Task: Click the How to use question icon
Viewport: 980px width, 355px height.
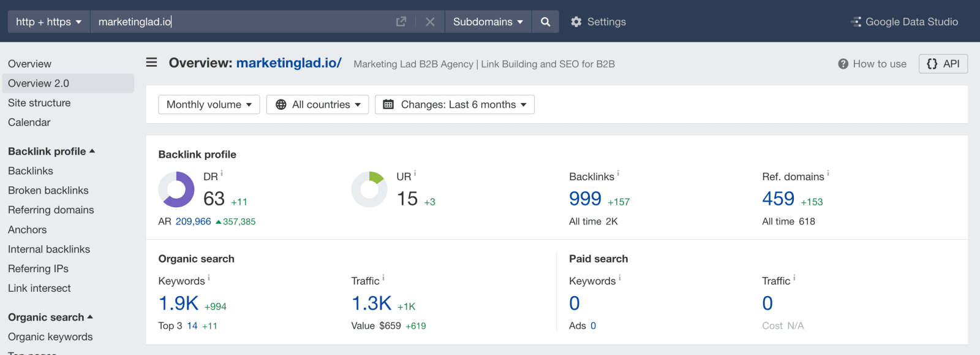Action: (843, 64)
